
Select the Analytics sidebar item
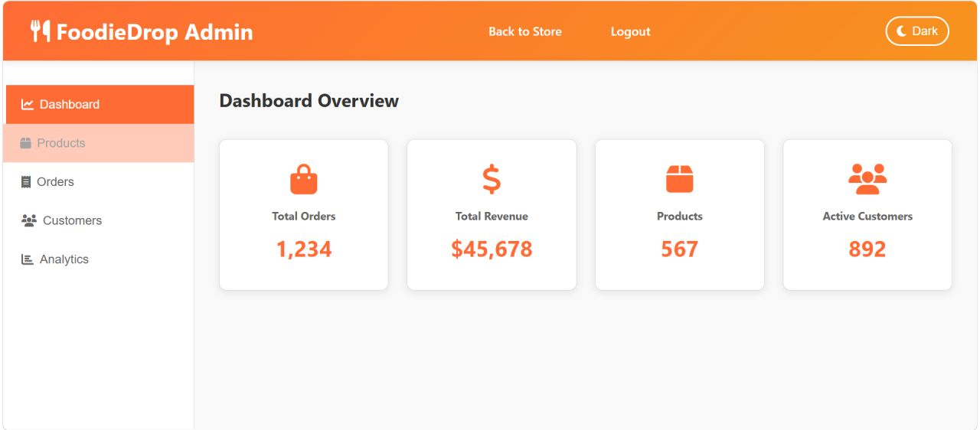pyautogui.click(x=99, y=259)
